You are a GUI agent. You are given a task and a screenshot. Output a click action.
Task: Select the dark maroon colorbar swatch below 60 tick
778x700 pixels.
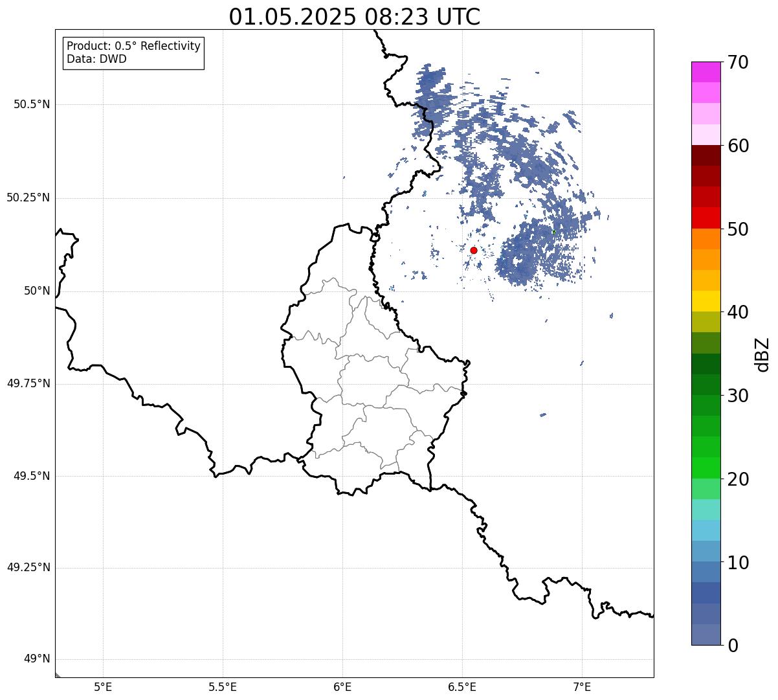click(706, 155)
